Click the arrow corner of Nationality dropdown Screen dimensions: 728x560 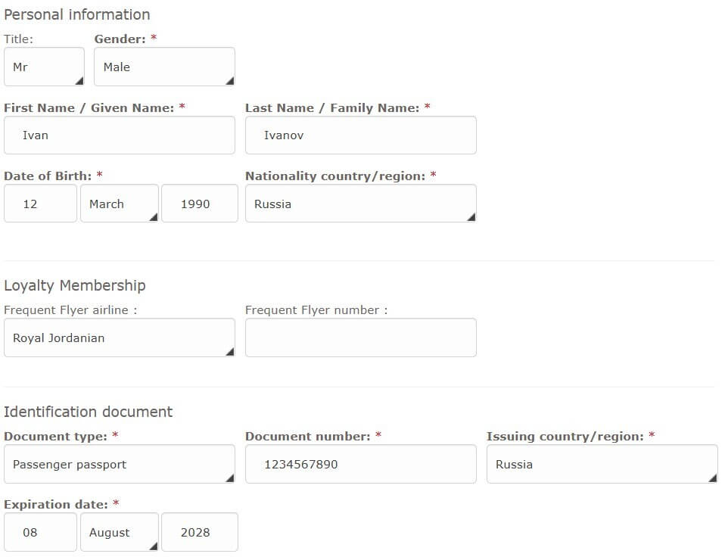pyautogui.click(x=471, y=217)
